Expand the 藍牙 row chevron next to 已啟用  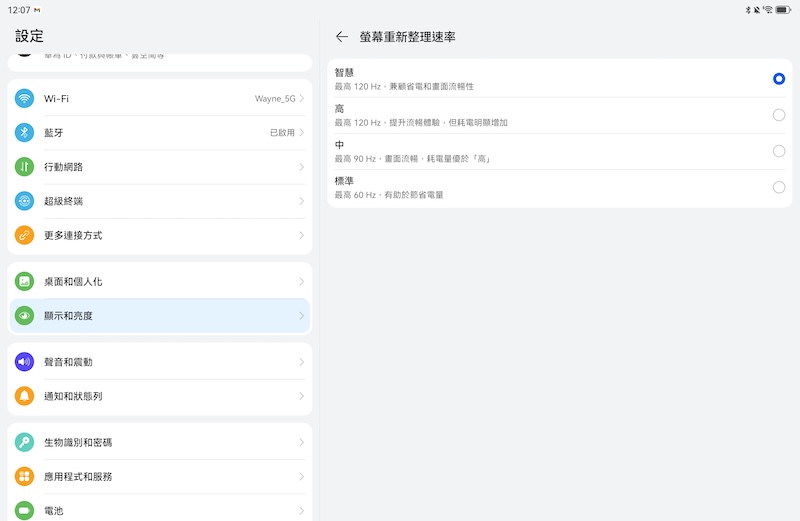301,133
